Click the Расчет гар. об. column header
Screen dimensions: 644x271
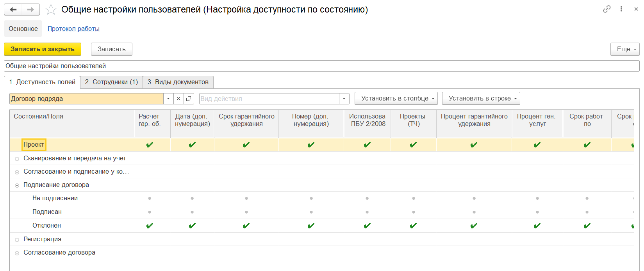click(153, 124)
